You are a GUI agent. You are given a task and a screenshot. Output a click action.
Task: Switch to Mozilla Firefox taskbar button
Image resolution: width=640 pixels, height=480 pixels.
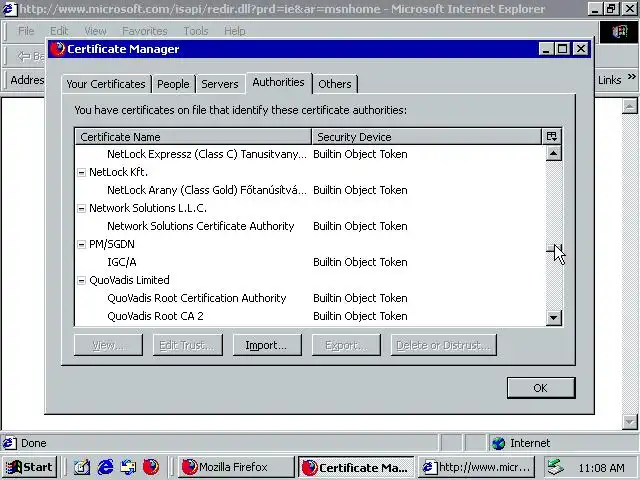point(236,467)
